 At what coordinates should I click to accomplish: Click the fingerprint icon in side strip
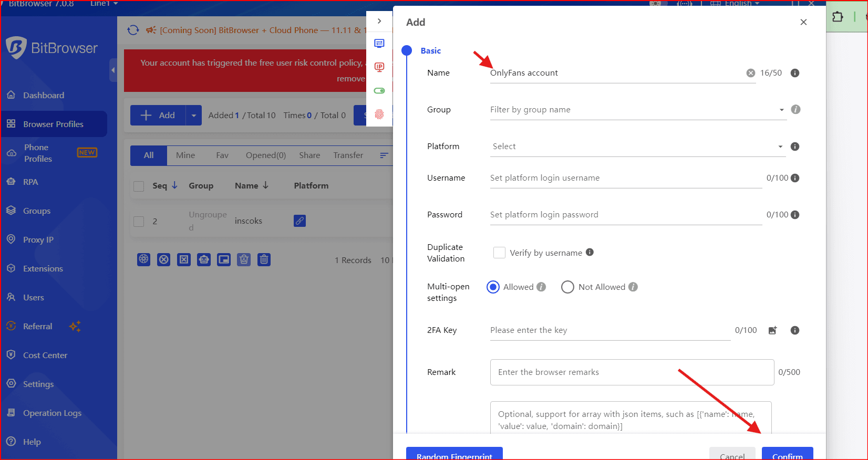pyautogui.click(x=379, y=114)
